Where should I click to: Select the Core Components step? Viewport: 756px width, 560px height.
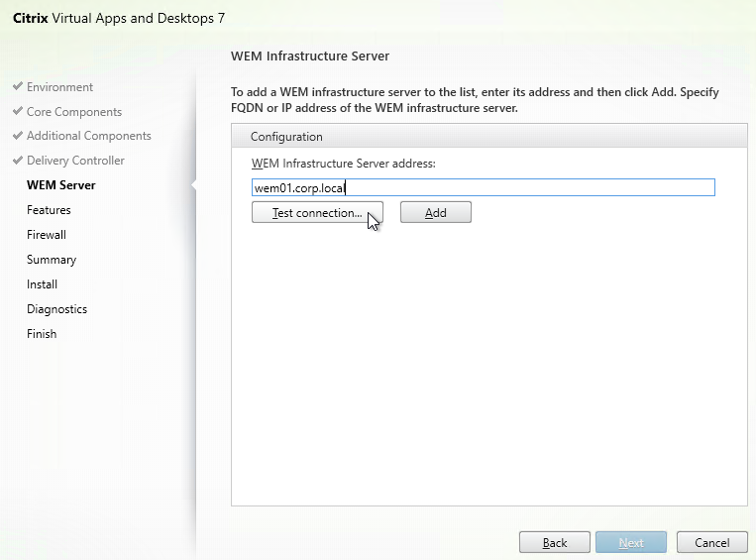(74, 112)
